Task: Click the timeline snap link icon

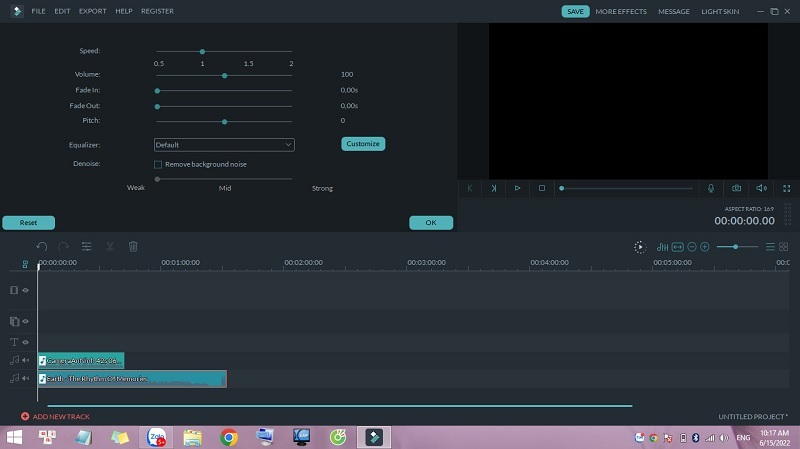Action: pos(25,264)
